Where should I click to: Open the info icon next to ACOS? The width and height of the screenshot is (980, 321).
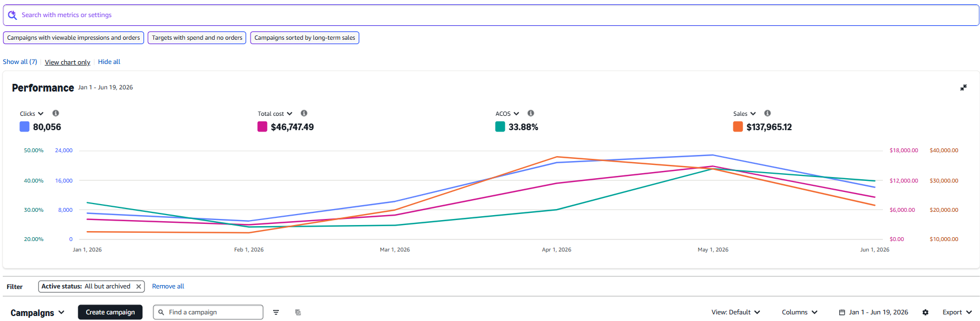pos(531,113)
